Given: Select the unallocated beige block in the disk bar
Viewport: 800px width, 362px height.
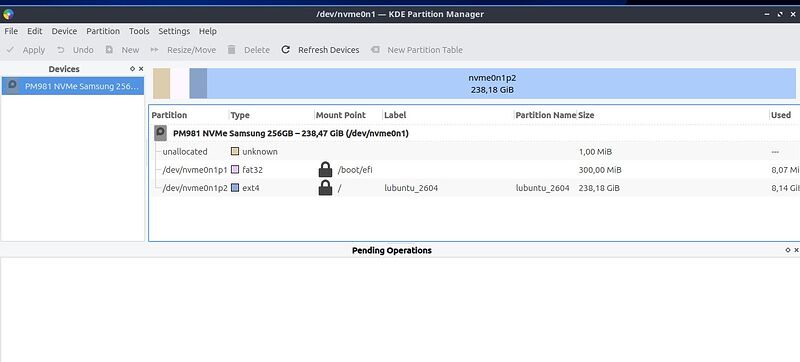Looking at the screenshot, I should (161, 83).
